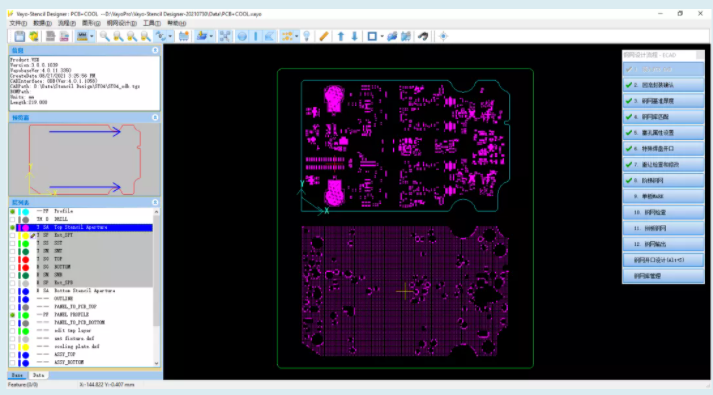This screenshot has height=395, width=713.
Task: Collapse the info panel using its header chevron
Action: 155,50
